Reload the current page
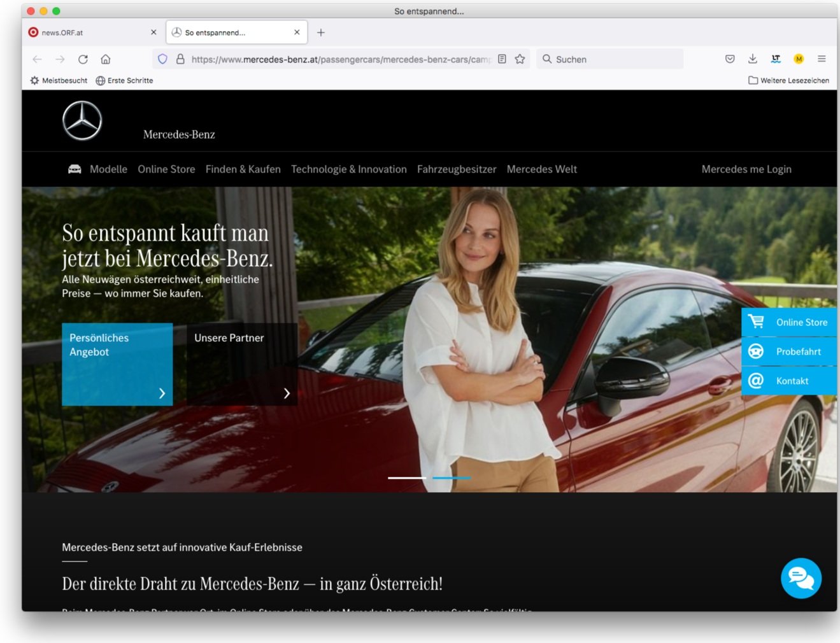 (x=83, y=59)
